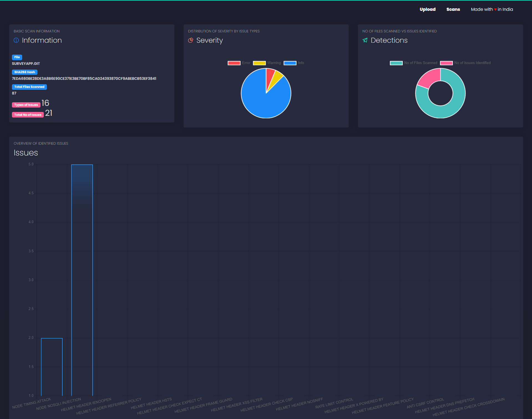Screen dimensions: 532x419
Task: Click the File badge label
Action: pos(17,57)
